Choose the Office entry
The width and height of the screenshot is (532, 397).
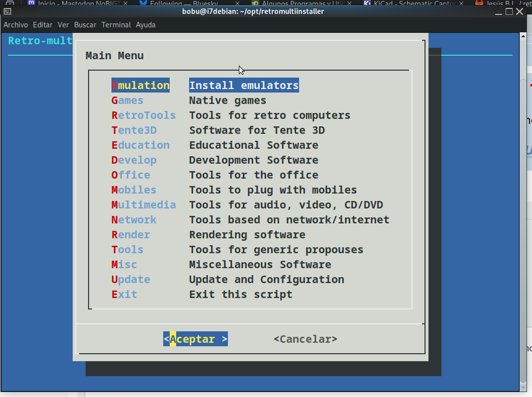click(x=130, y=175)
